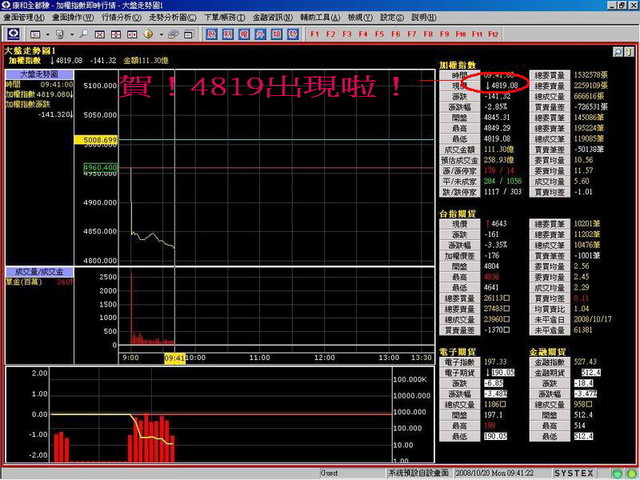
Task: Click the company logo toolbar icon
Action: (13, 34)
